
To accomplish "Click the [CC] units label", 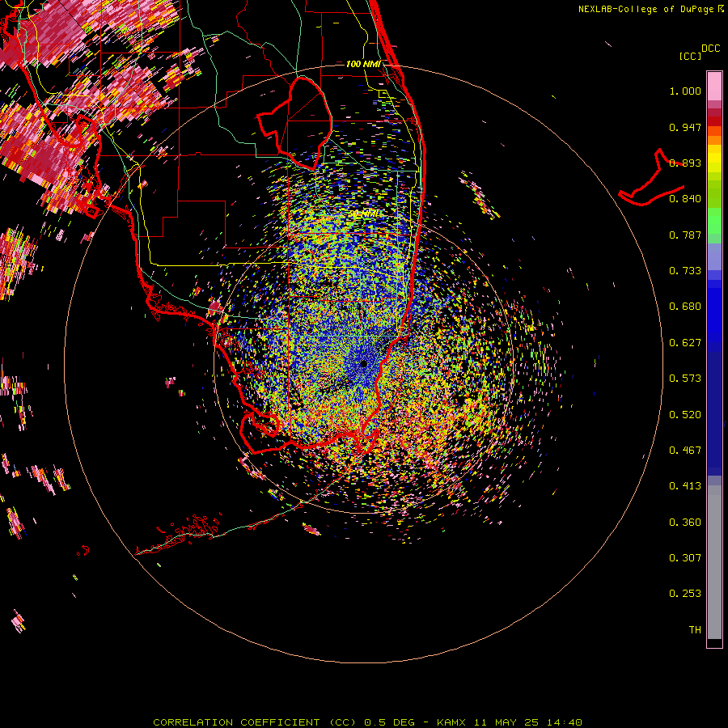I will point(690,56).
